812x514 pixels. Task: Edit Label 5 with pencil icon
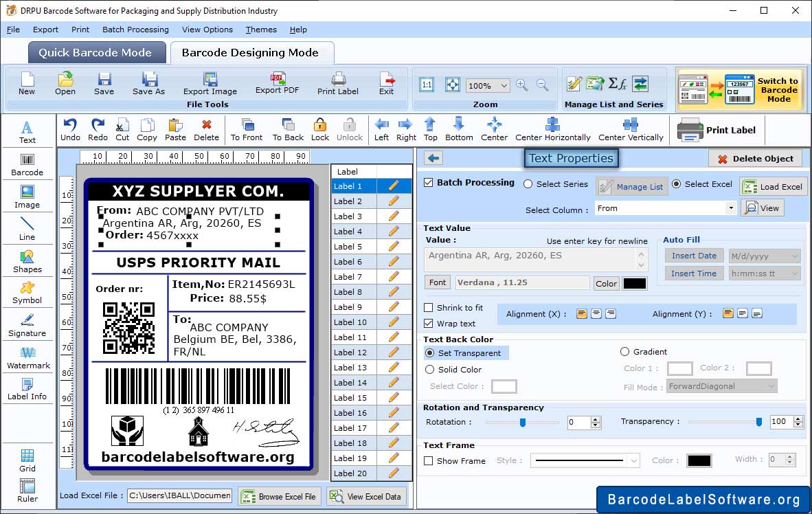pyautogui.click(x=394, y=246)
